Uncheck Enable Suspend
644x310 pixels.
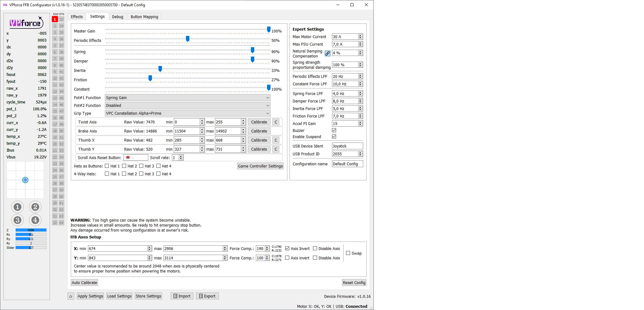[334, 137]
